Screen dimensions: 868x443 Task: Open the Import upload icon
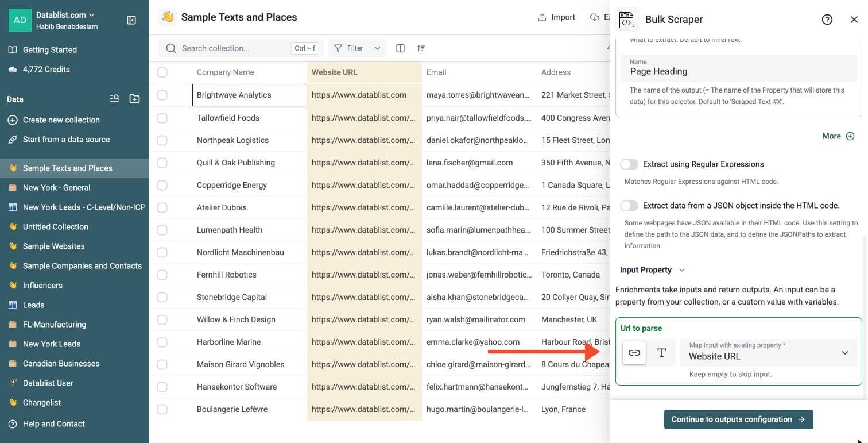pos(542,17)
